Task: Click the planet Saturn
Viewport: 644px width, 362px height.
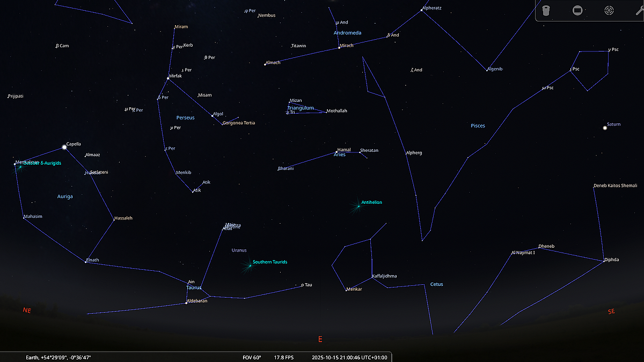Action: click(x=605, y=128)
